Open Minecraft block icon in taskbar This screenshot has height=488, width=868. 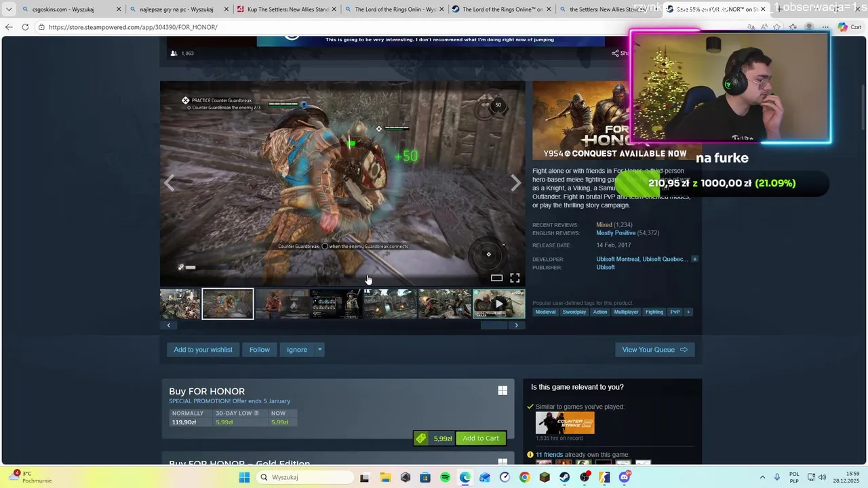click(545, 477)
